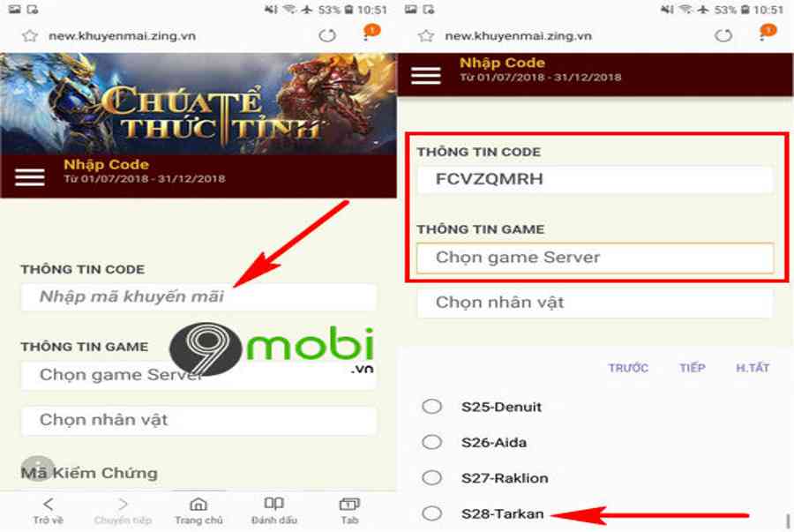
Task: Open orange notification icon in left browser
Action: 371,32
